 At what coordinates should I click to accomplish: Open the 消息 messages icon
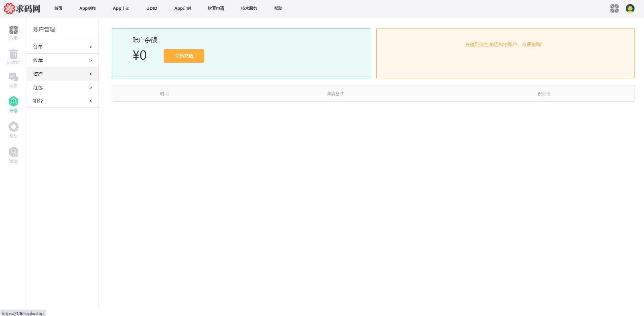pos(14,80)
